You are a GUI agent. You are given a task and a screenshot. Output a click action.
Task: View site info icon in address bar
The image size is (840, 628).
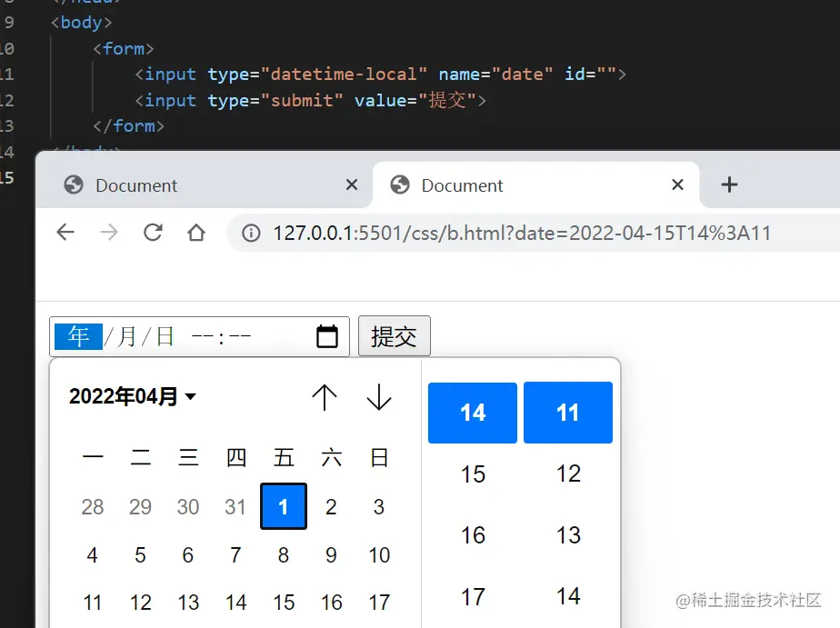pyautogui.click(x=251, y=233)
